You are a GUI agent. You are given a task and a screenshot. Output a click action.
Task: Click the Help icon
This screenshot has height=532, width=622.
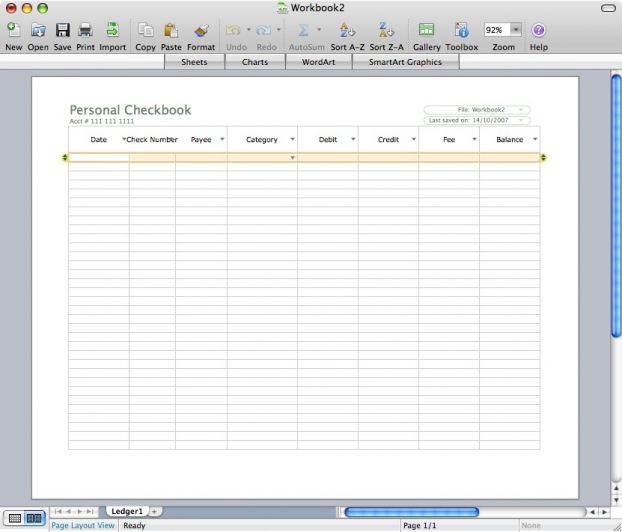538,31
